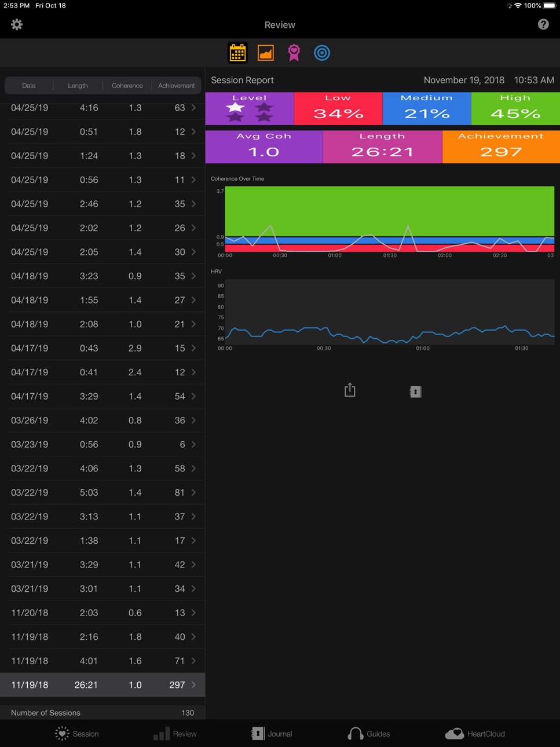Tap the battery indicator in status bar
The image size is (560, 747).
click(x=550, y=5)
